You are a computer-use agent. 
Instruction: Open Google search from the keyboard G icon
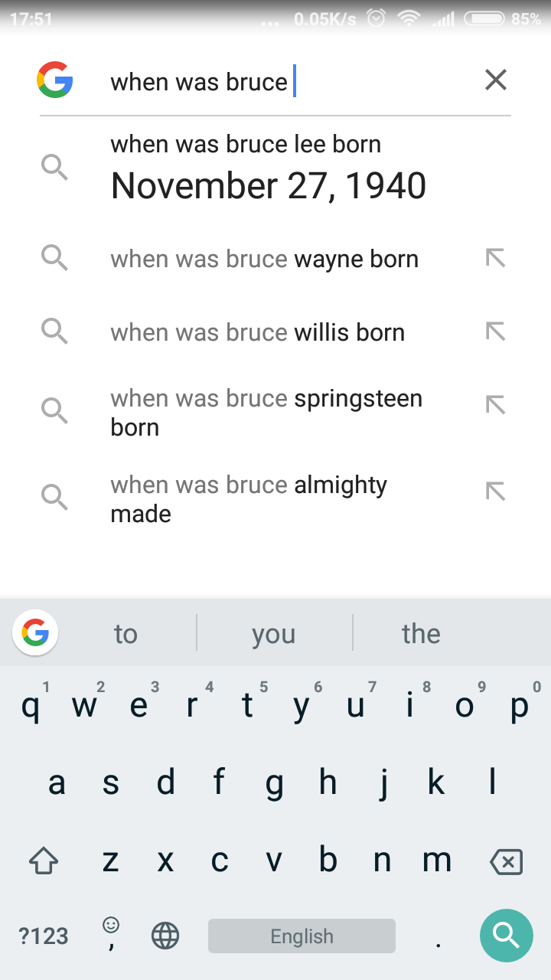pyautogui.click(x=35, y=632)
